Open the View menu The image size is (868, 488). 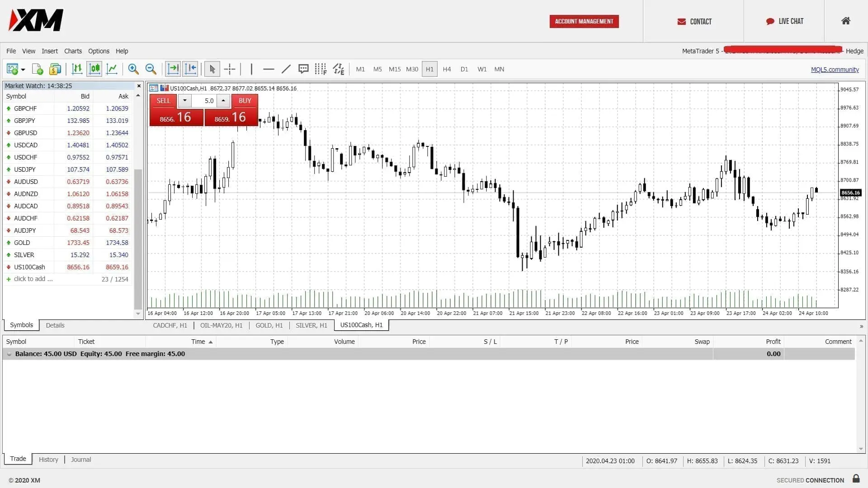pos(28,51)
